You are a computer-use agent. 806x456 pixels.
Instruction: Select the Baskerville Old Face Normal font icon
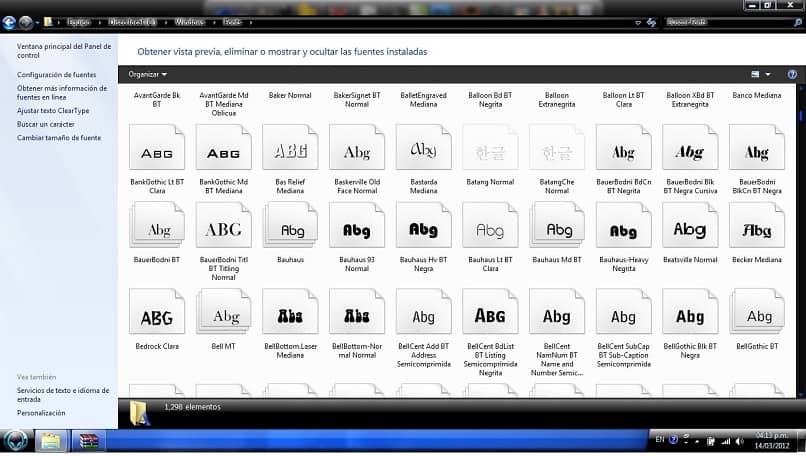click(x=357, y=147)
